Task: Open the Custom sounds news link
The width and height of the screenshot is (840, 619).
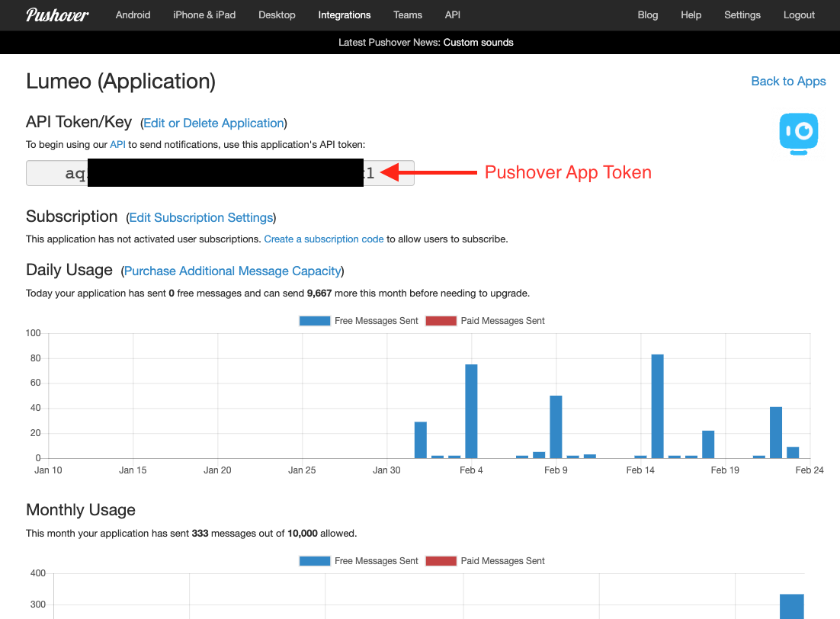Action: click(x=479, y=43)
